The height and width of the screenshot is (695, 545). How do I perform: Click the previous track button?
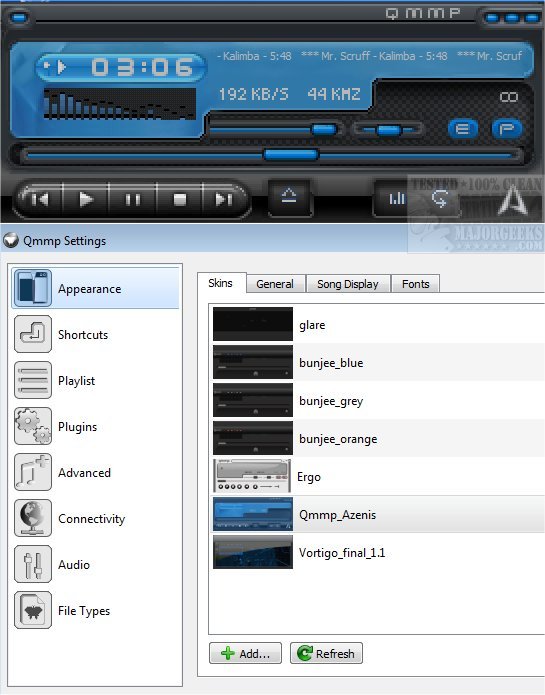(x=41, y=200)
